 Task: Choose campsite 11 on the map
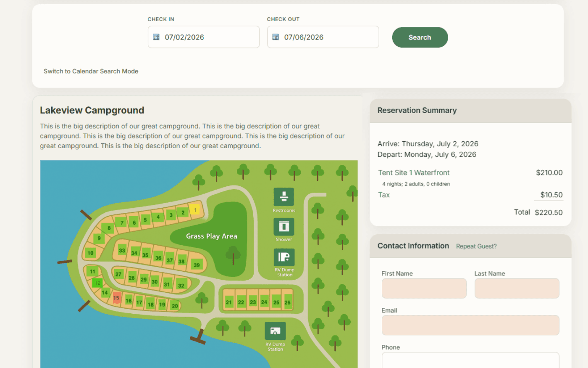click(93, 271)
